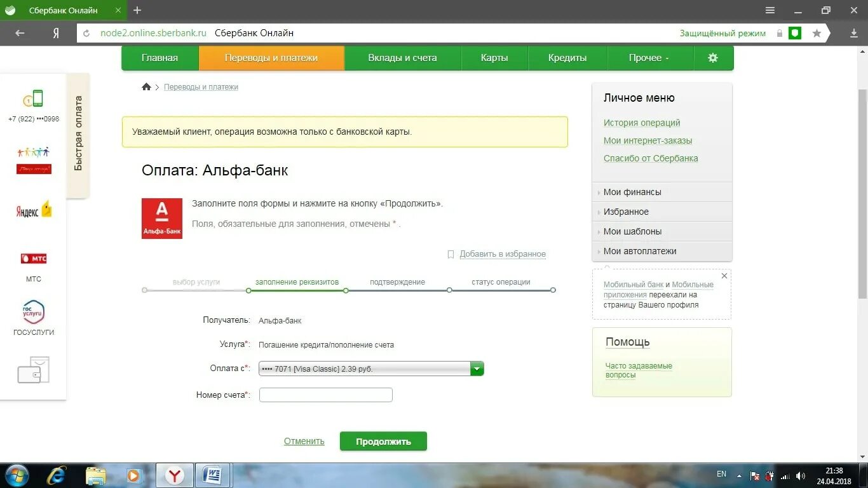Close the Мобильный банк notice

coord(724,276)
